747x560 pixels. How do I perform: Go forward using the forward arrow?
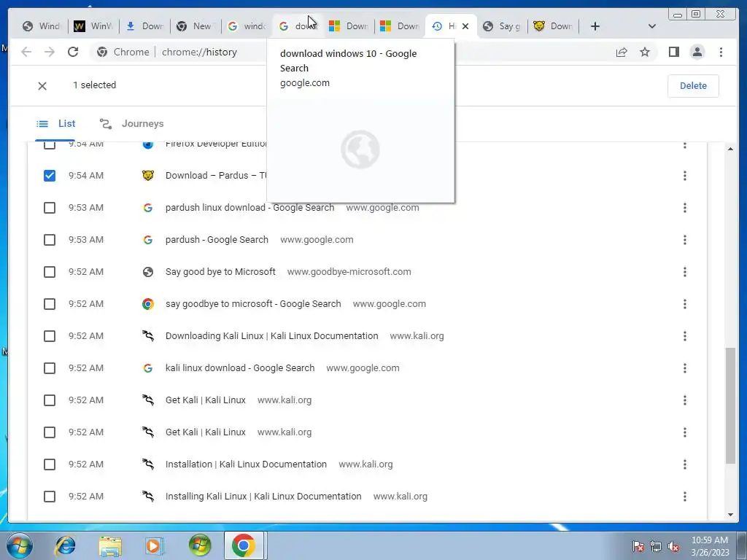click(x=50, y=52)
